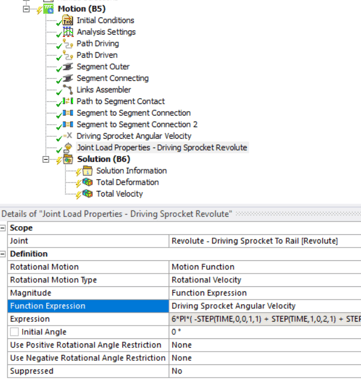
Task: Click Function Expression value Driving Sprocket Angular Velocity
Action: (265, 306)
